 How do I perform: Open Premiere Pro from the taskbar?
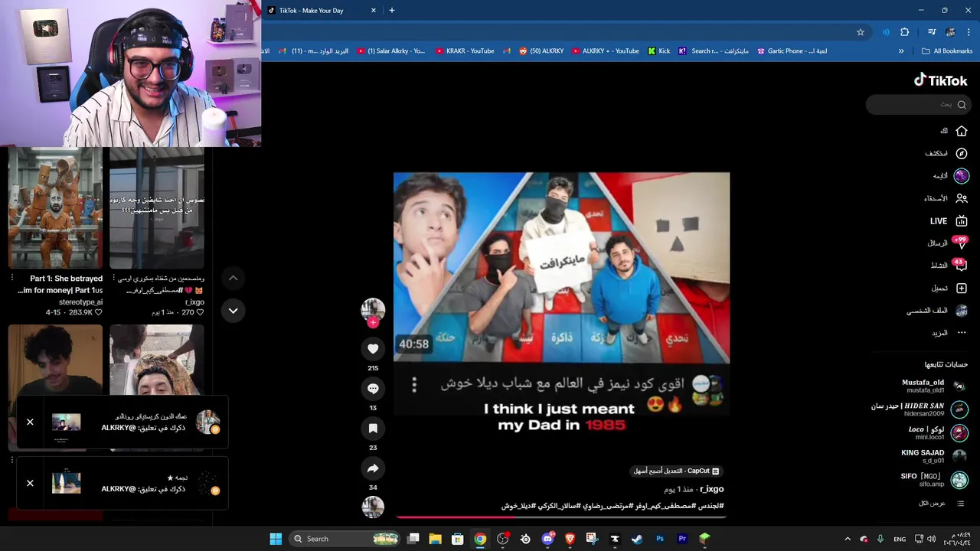[682, 539]
